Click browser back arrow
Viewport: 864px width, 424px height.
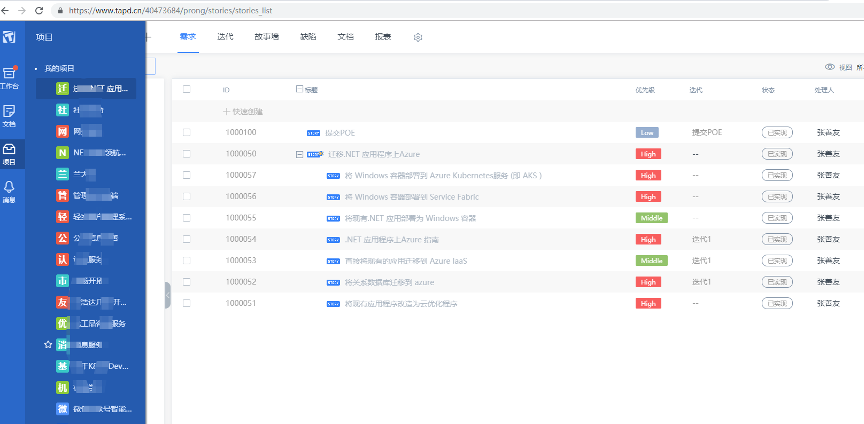5,10
